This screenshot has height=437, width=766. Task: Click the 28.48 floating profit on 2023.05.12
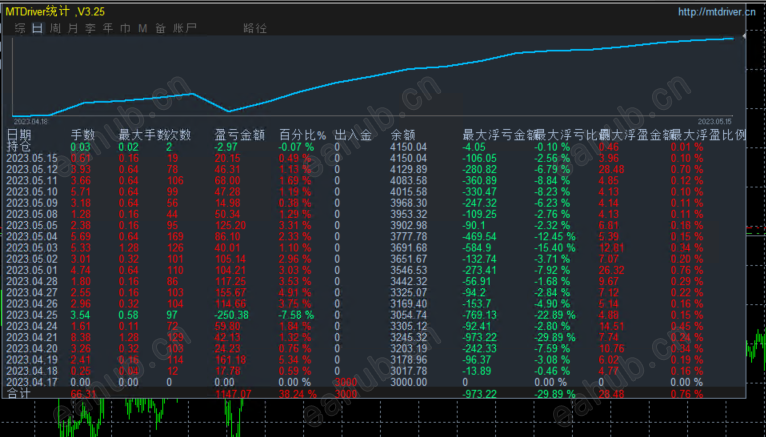click(612, 169)
